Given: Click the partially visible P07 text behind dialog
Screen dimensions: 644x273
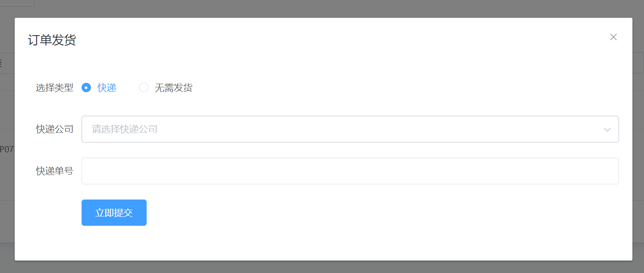Looking at the screenshot, I should pyautogui.click(x=7, y=149).
